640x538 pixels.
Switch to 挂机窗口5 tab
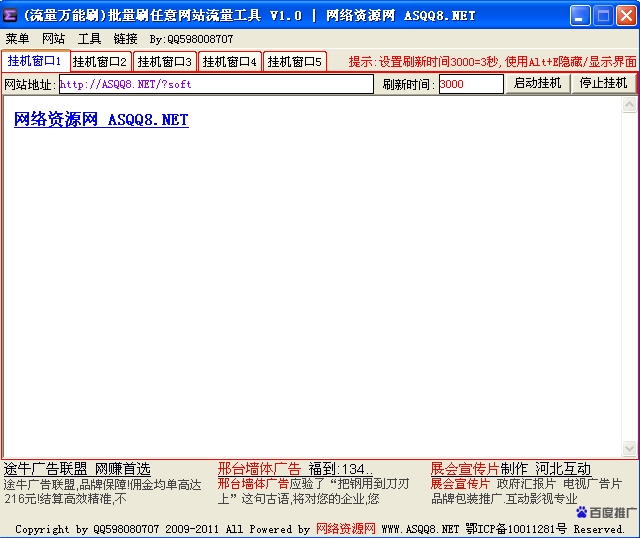295,62
